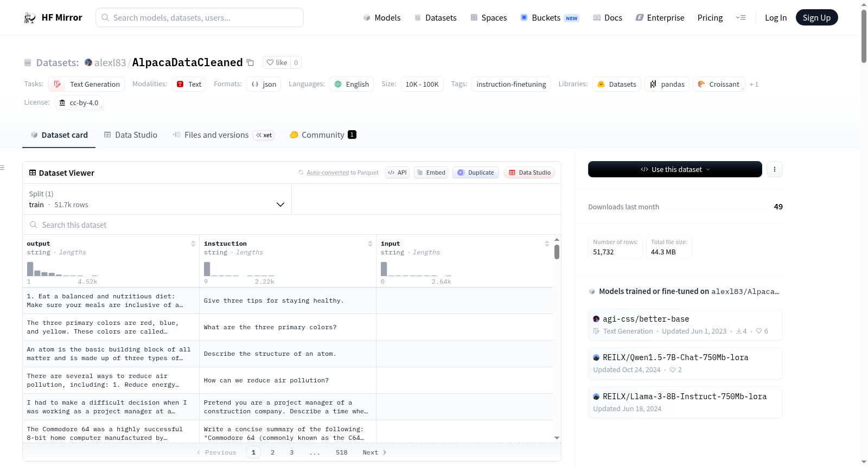Click the Log In link
The width and height of the screenshot is (868, 467).
[776, 18]
